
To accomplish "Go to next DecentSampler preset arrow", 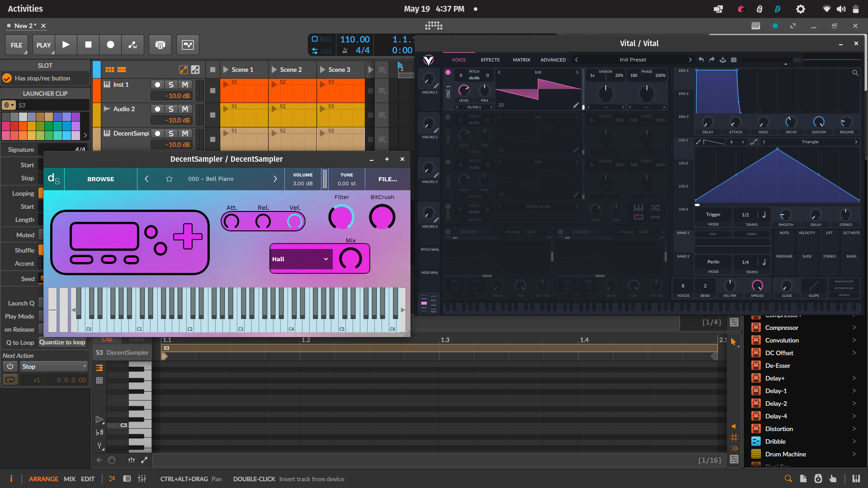I will pos(275,179).
